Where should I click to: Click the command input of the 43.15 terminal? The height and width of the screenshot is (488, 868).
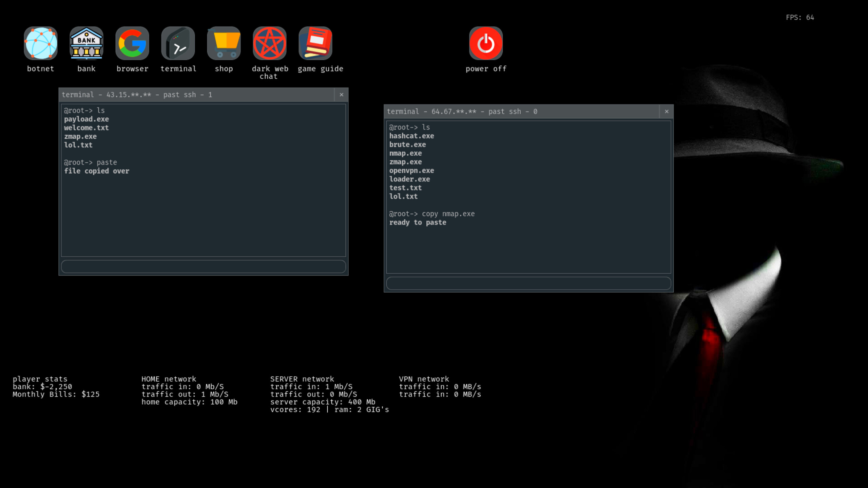[203, 267]
